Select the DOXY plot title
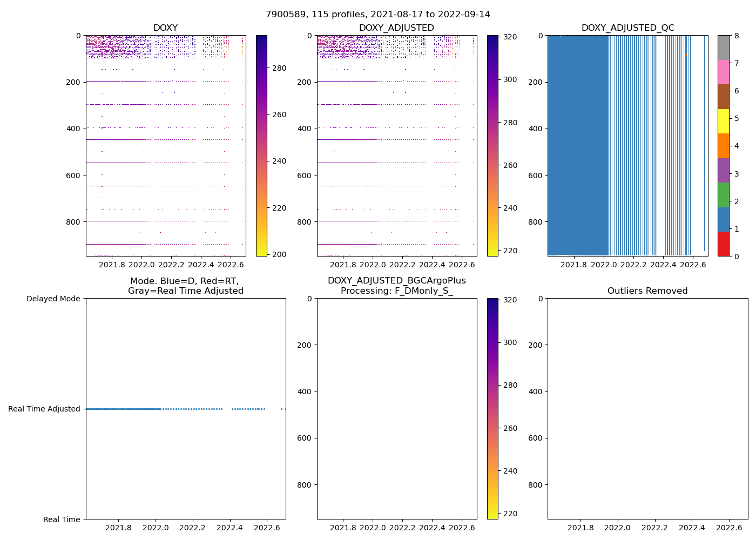The image size is (756, 540). click(x=165, y=28)
